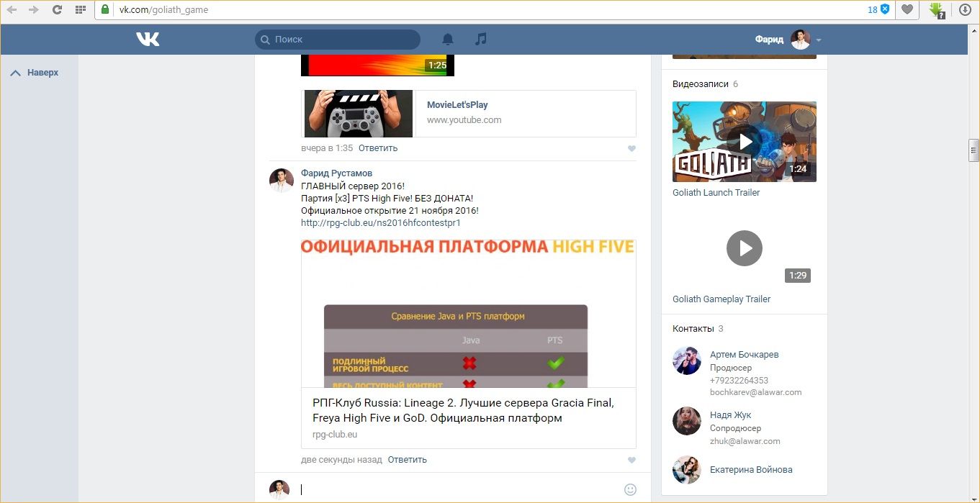This screenshot has width=980, height=503.
Task: Click the green padlock site info icon
Action: pos(105,10)
